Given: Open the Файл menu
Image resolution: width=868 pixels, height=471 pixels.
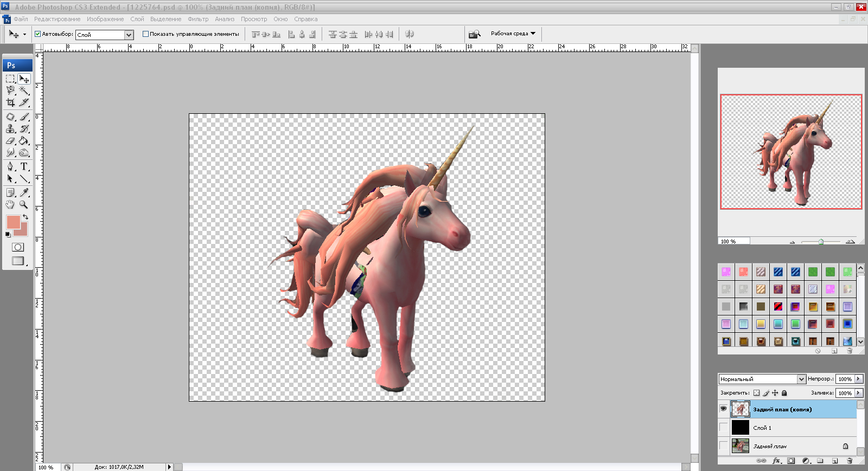Looking at the screenshot, I should 21,19.
